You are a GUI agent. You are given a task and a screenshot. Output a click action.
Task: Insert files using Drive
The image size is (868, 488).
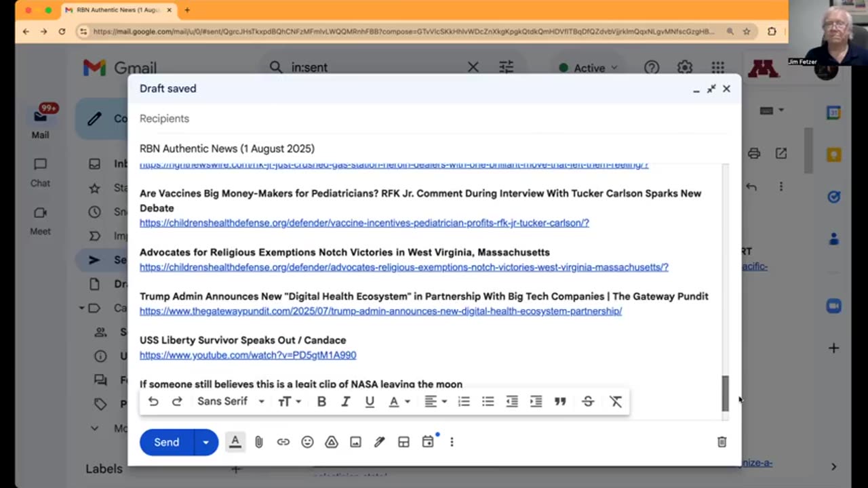tap(332, 442)
